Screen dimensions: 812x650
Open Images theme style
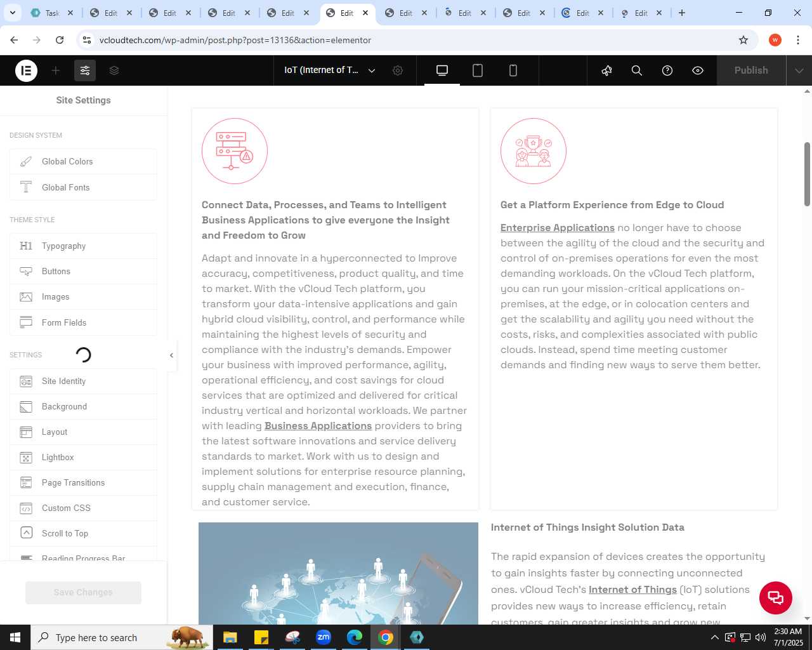coord(83,297)
